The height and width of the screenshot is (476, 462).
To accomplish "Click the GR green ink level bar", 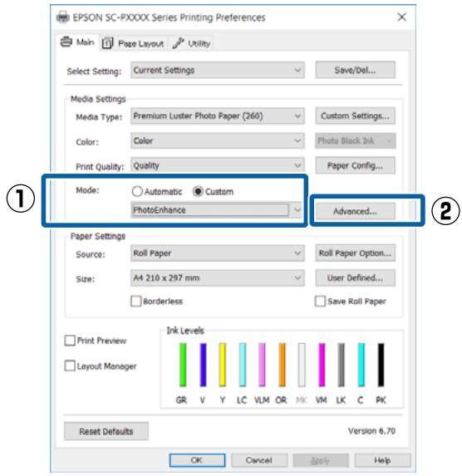I will 183,365.
